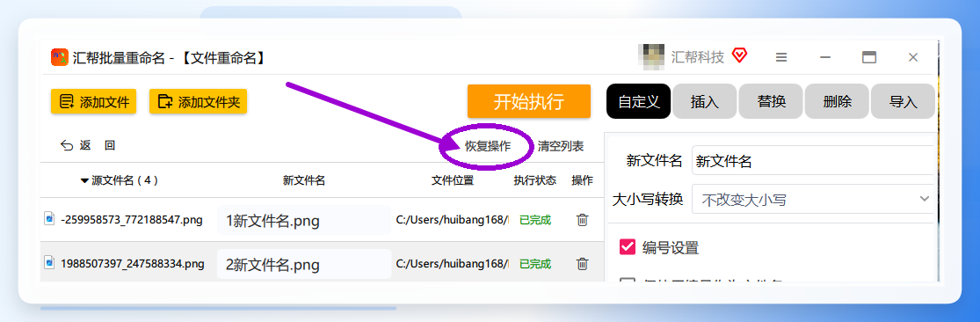Maximize the 汇帮批量重命名 window
Screen dimensions: 980x322
click(x=868, y=57)
